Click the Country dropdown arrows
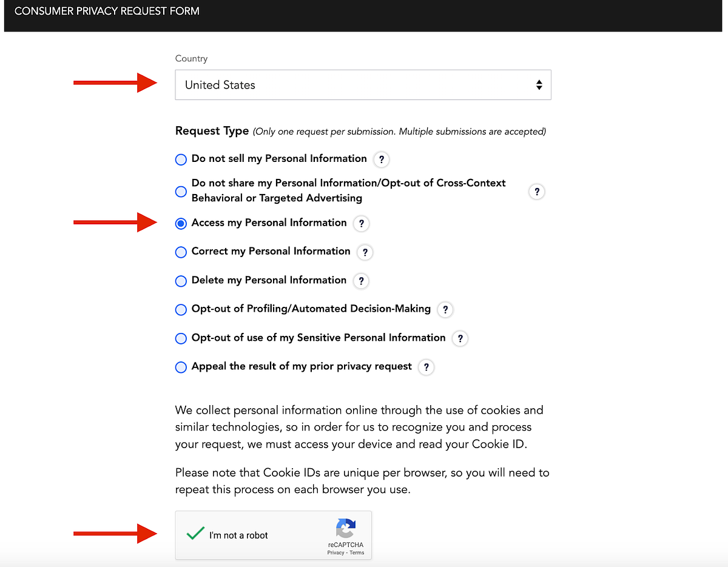 539,85
